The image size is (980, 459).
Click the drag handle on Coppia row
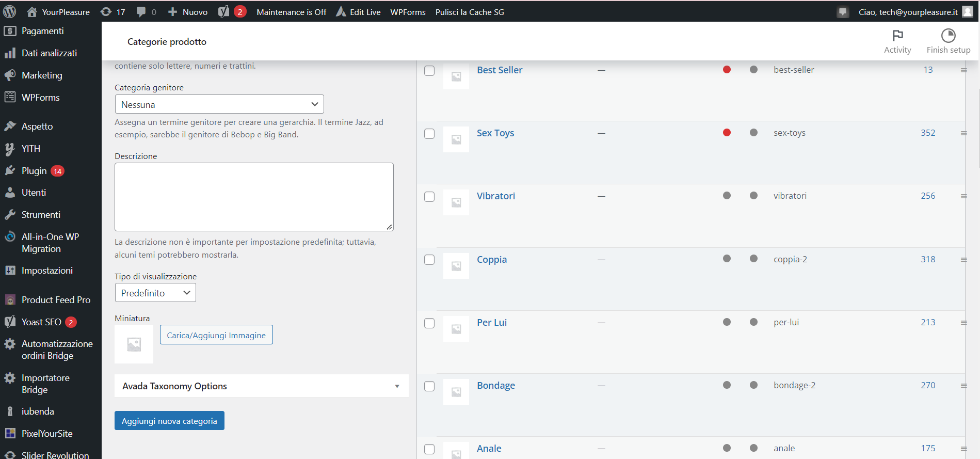(963, 260)
